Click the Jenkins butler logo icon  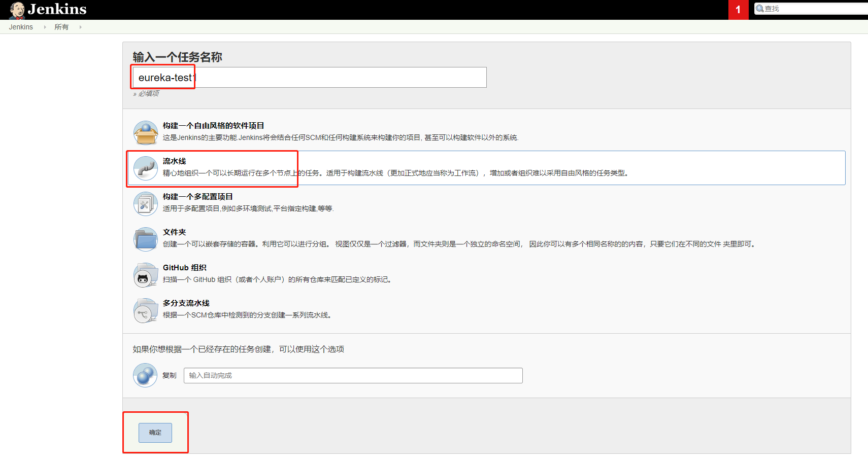(18, 10)
